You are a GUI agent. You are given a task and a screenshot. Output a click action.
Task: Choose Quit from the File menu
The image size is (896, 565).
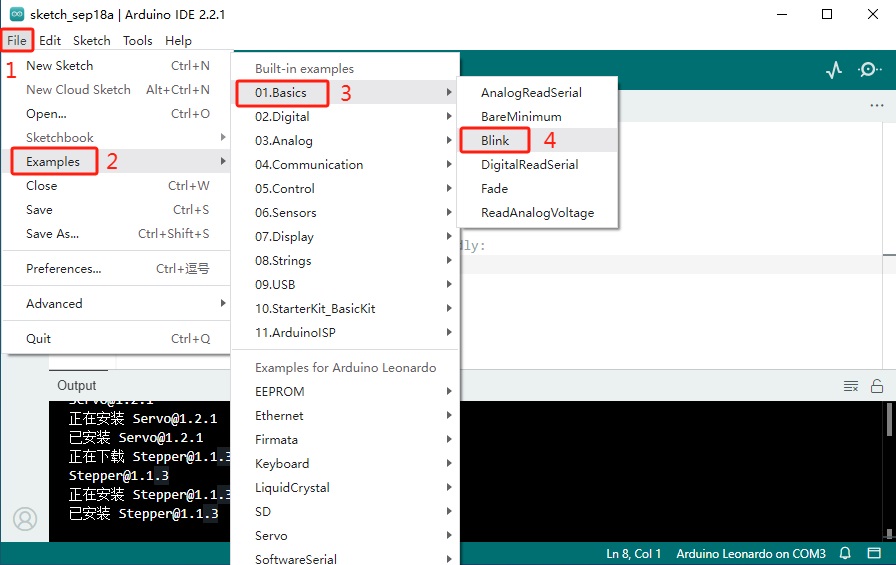[x=117, y=339]
